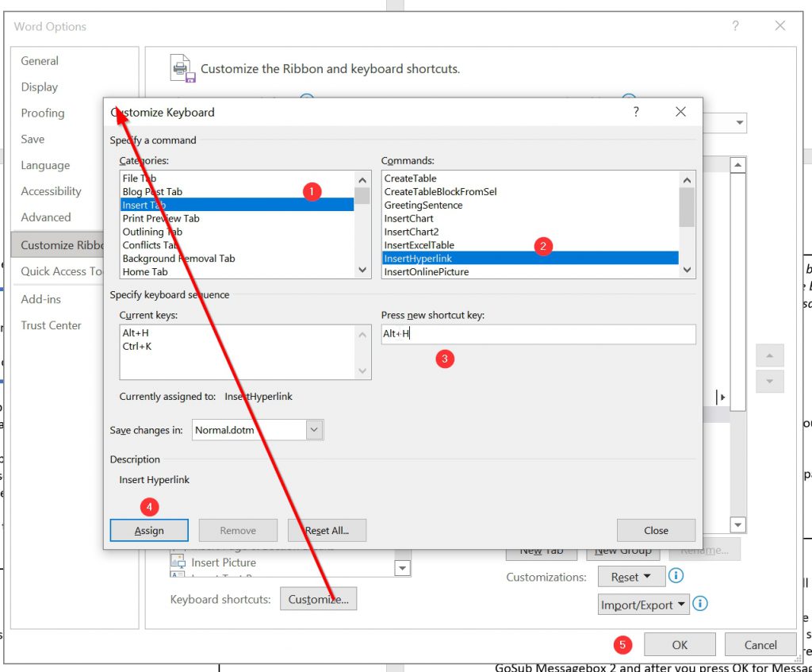Click info icon next to Reset customizations
This screenshot has width=812, height=672.
point(676,576)
